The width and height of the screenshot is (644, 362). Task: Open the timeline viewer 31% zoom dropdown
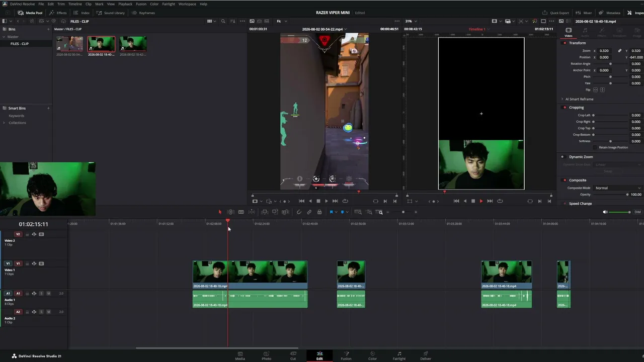410,21
